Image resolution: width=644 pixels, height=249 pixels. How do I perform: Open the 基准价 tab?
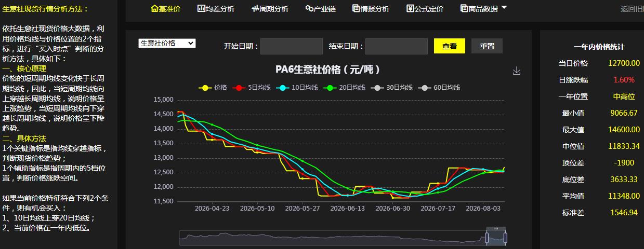165,9
